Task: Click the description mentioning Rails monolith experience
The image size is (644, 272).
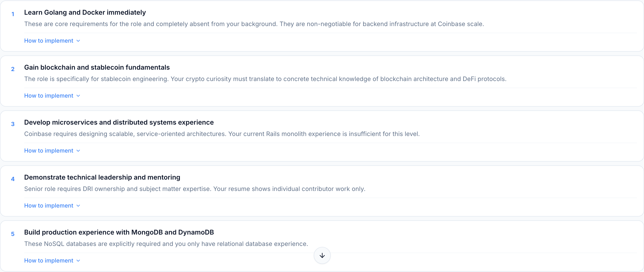Action: (x=222, y=134)
